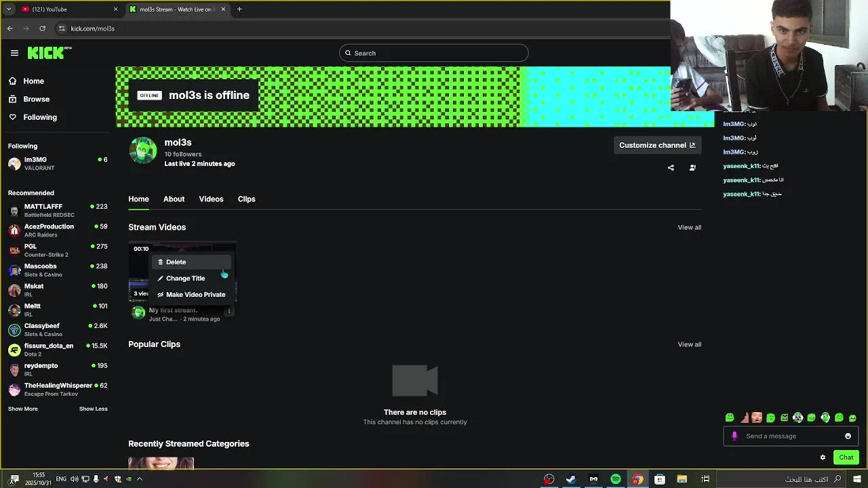Switch to the Videos tab

click(x=211, y=199)
